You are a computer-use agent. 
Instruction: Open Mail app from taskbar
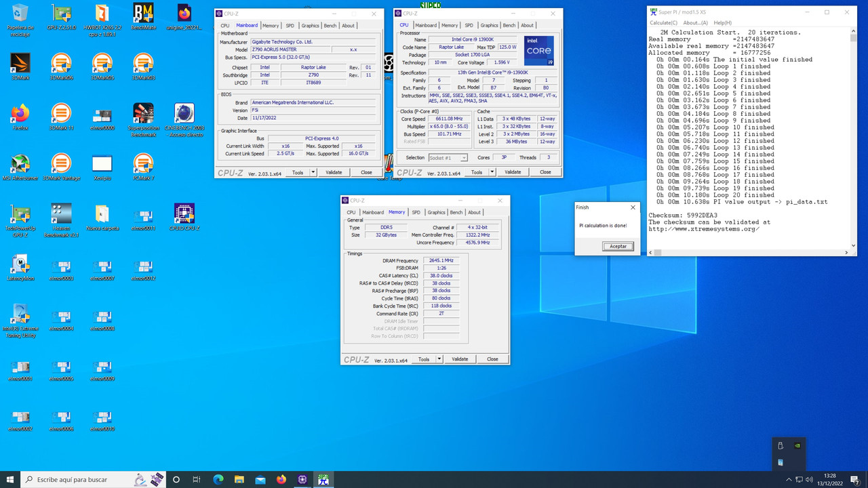tap(260, 479)
